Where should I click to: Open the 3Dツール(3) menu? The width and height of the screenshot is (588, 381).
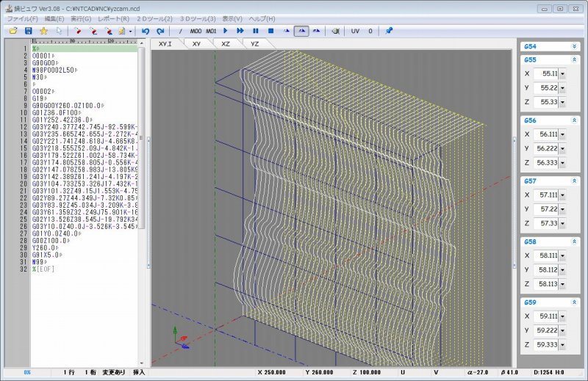[x=198, y=19]
